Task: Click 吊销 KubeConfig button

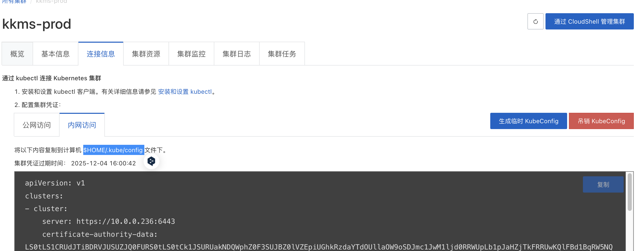Action: (601, 121)
